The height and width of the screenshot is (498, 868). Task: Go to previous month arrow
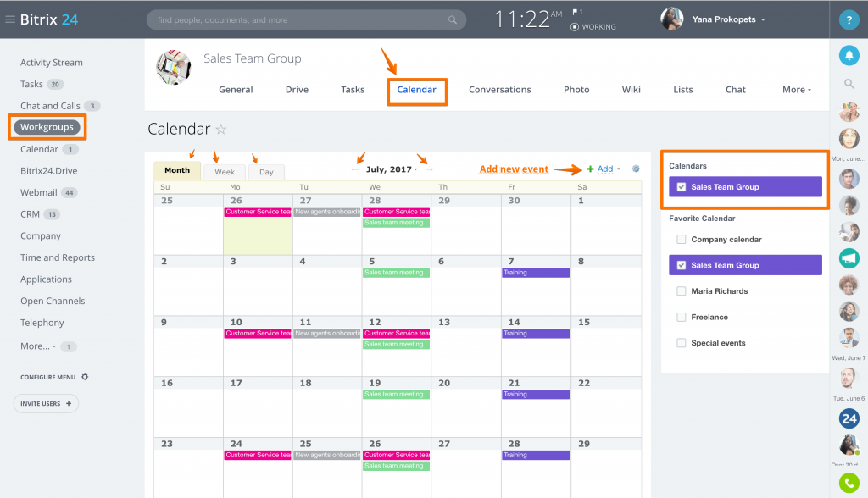pyautogui.click(x=355, y=169)
